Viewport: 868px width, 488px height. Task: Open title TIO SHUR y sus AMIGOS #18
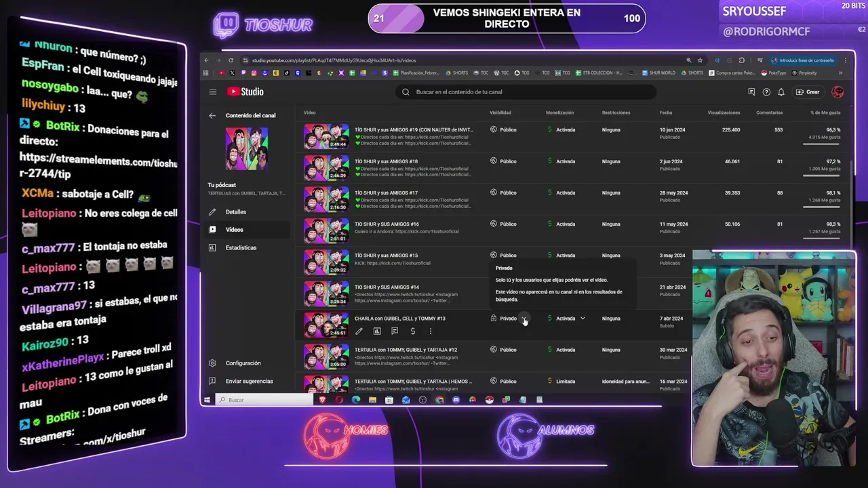386,161
